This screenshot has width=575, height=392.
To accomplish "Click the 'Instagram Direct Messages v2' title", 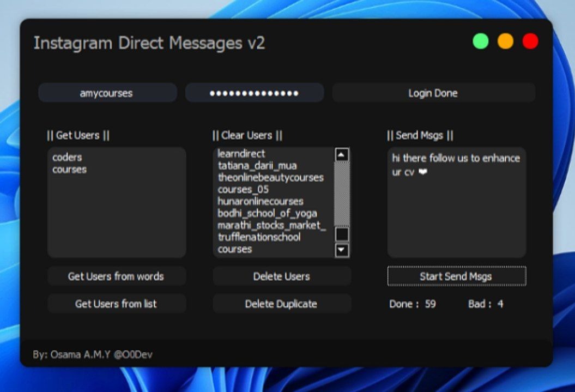I will 149,43.
